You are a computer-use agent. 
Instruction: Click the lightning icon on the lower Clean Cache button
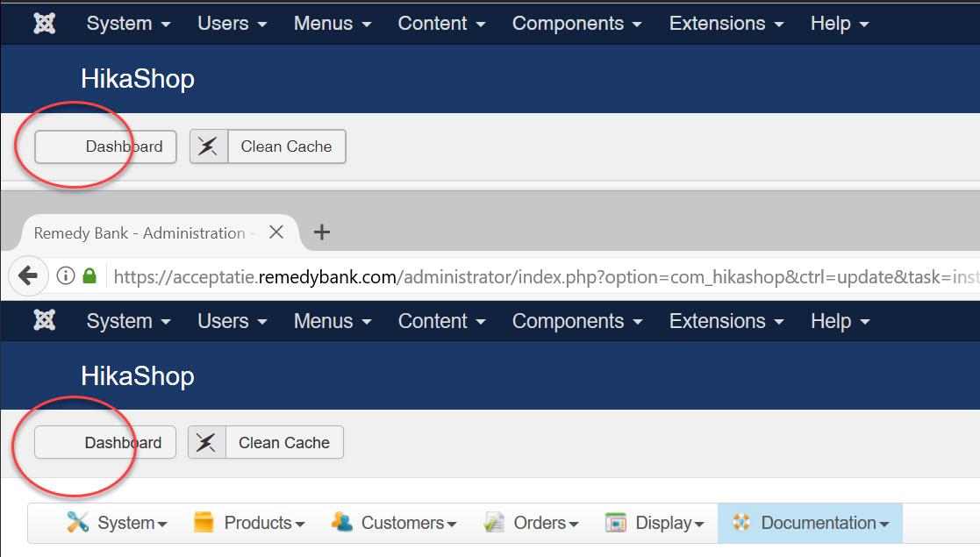click(x=207, y=443)
